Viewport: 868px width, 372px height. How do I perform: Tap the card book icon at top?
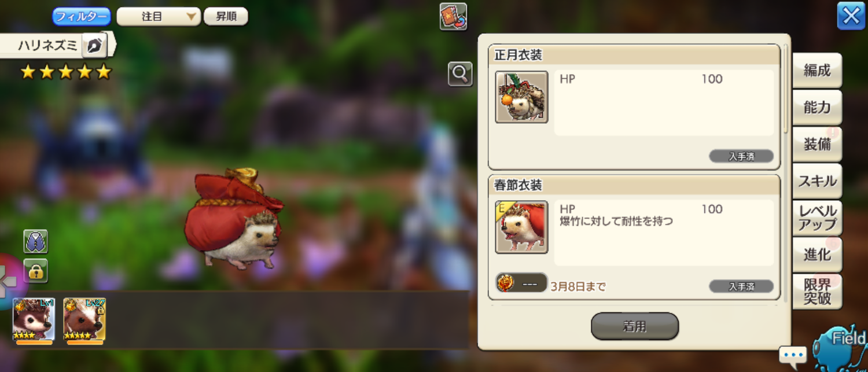tap(453, 16)
